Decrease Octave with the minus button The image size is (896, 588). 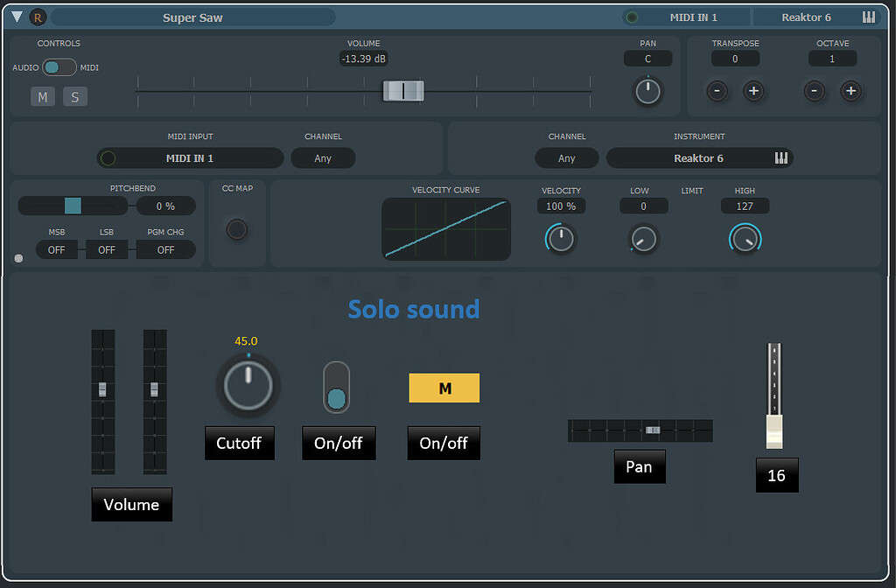click(x=814, y=91)
